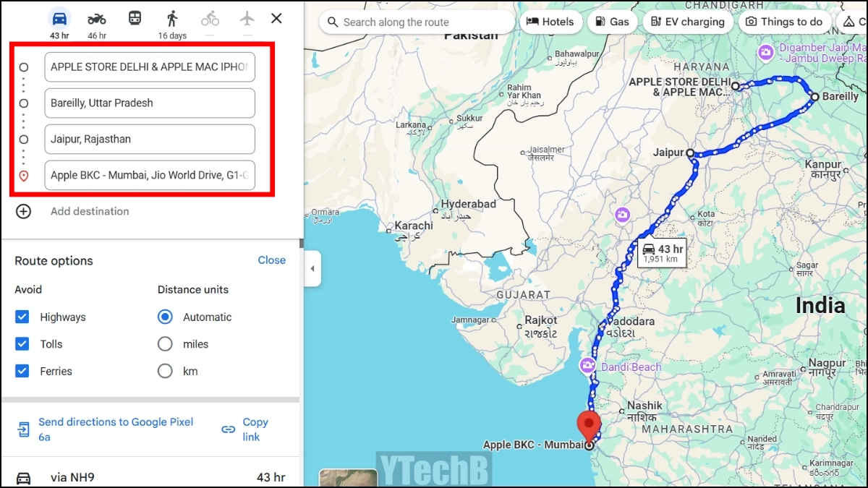Uncheck the Avoid Tolls checkbox
This screenshot has width=868, height=488.
(22, 344)
